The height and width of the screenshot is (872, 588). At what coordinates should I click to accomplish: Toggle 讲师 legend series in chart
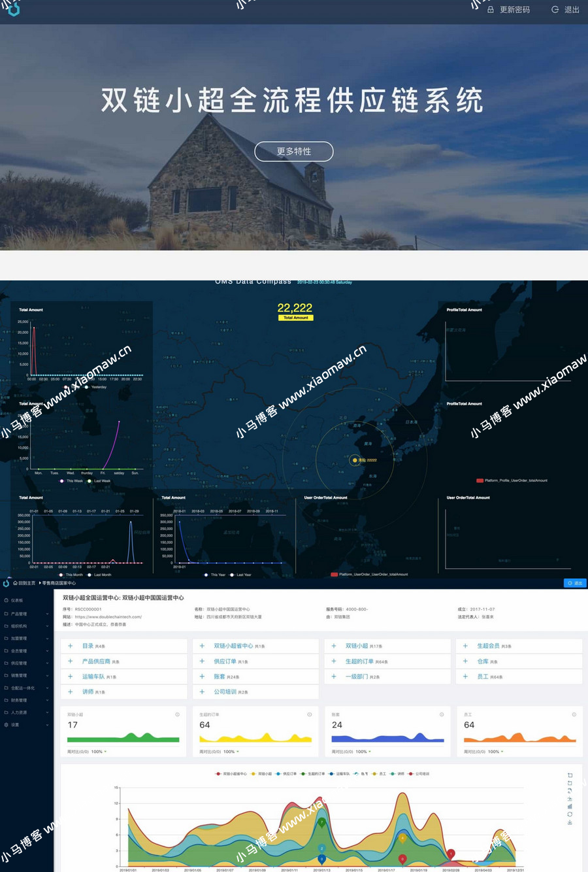point(397,774)
